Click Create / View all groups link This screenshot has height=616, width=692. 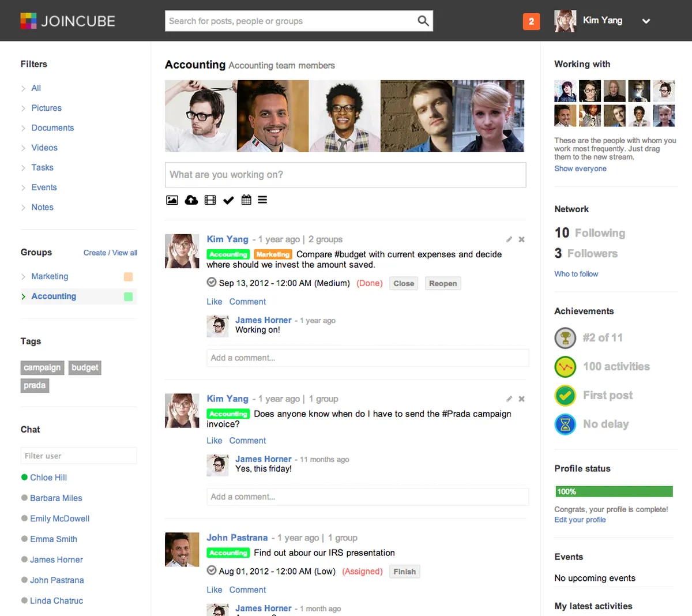click(110, 253)
